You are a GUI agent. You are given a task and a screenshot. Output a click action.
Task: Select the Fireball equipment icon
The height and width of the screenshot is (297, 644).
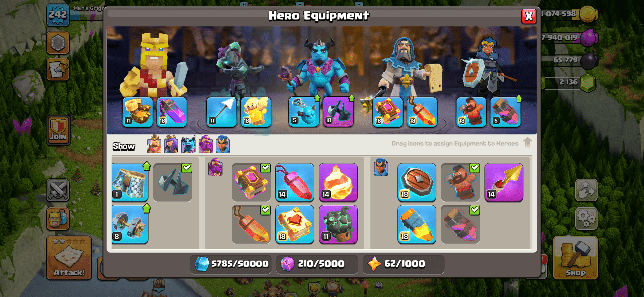pos(338,182)
